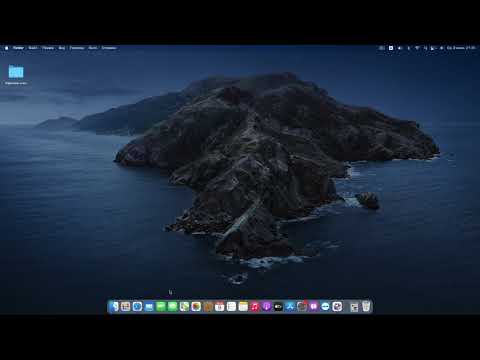Click the Wi-Fi status icon in the menu bar
Image resolution: width=480 pixels, height=360 pixels.
[417, 48]
